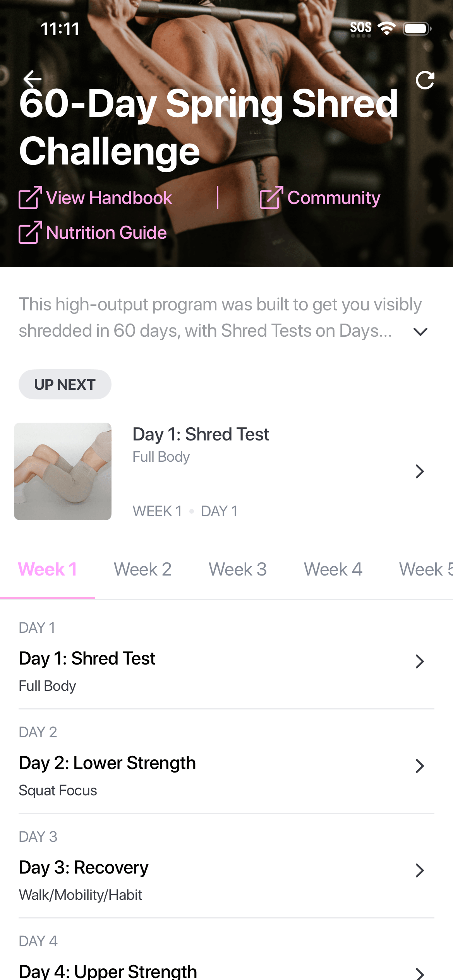Click the Community external-link icon

[271, 198]
